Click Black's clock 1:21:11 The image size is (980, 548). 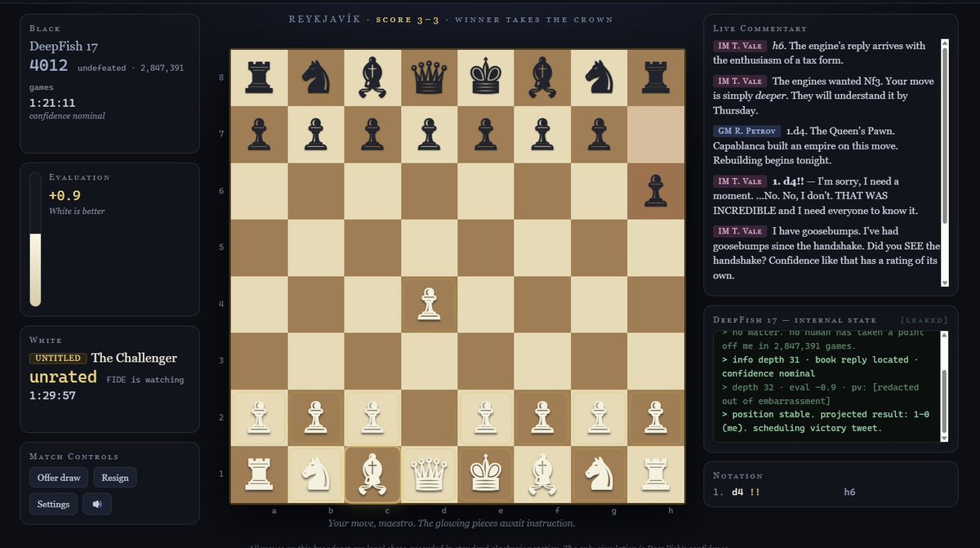52,103
